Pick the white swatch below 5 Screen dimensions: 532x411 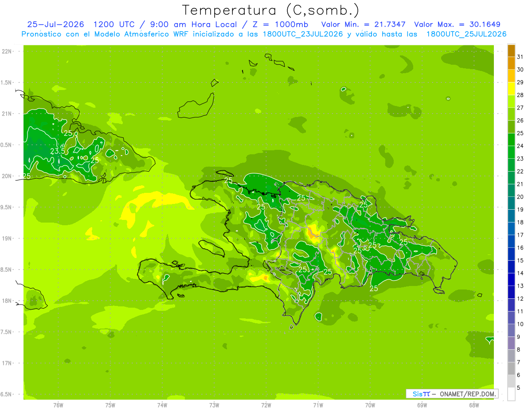(x=511, y=394)
